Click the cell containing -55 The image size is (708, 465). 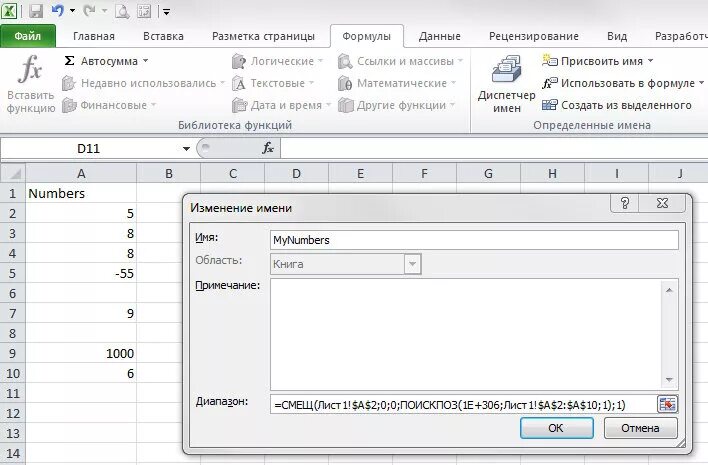[x=81, y=274]
